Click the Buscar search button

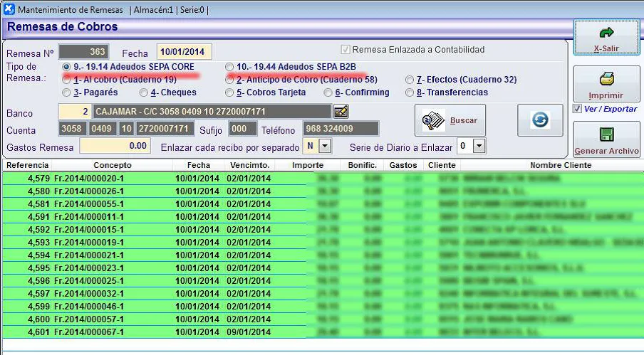pos(450,120)
